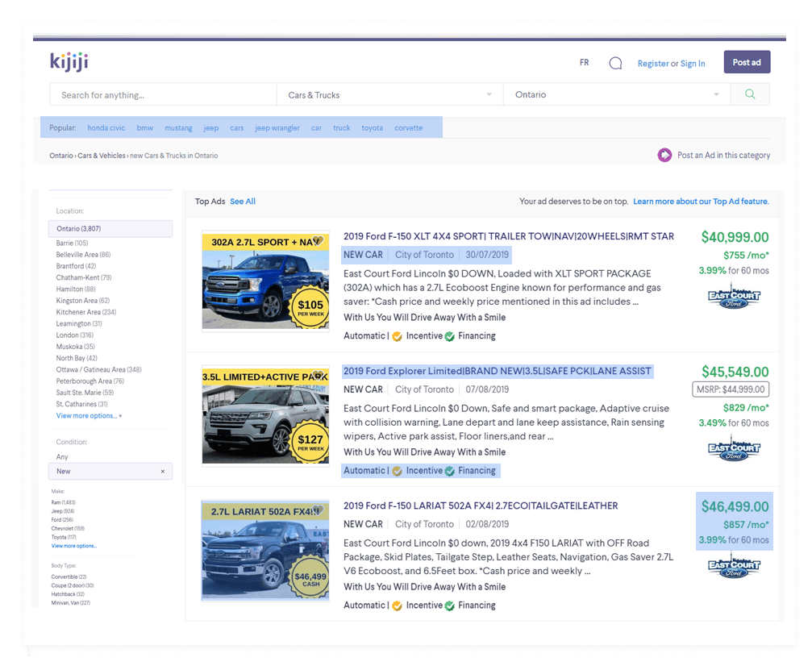This screenshot has width=812, height=670.
Task: Expand View more options under Make
Action: click(73, 546)
